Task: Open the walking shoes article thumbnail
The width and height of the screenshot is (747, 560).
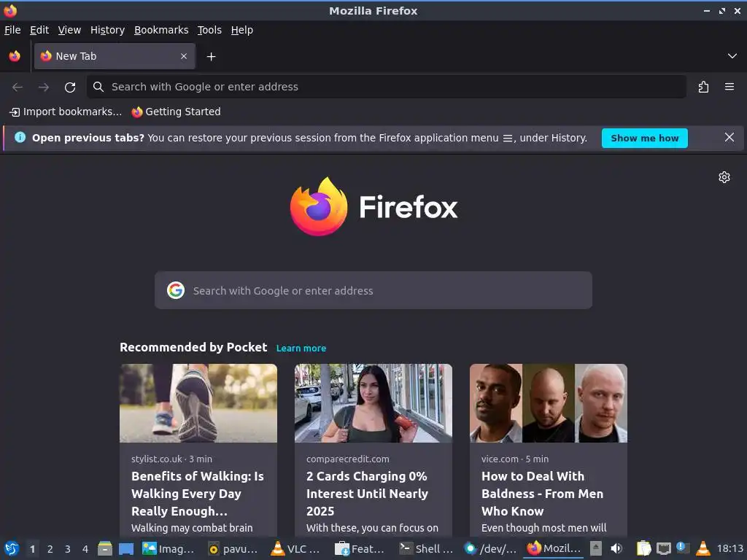Action: [x=198, y=403]
